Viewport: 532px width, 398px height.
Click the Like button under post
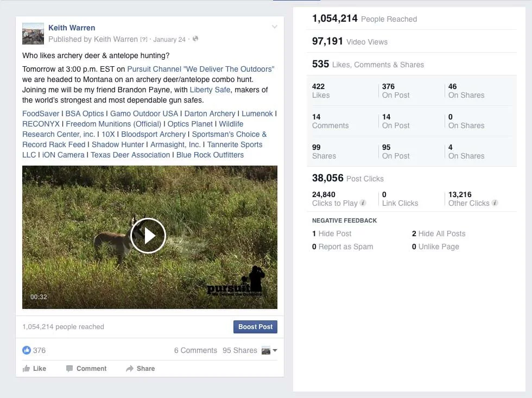(34, 369)
